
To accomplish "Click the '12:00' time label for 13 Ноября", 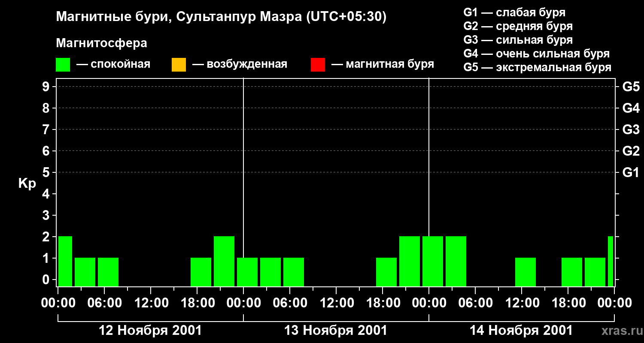I will (x=336, y=303).
